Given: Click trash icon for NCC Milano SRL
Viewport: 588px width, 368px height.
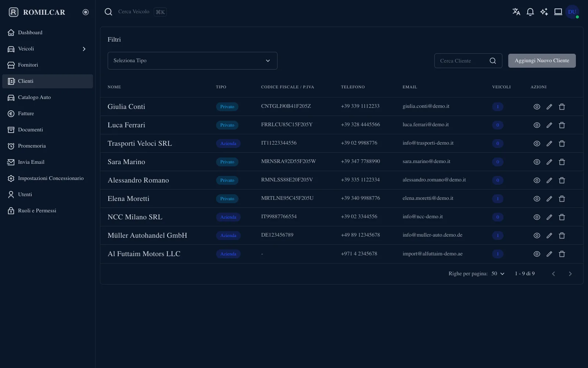Looking at the screenshot, I should [x=562, y=217].
